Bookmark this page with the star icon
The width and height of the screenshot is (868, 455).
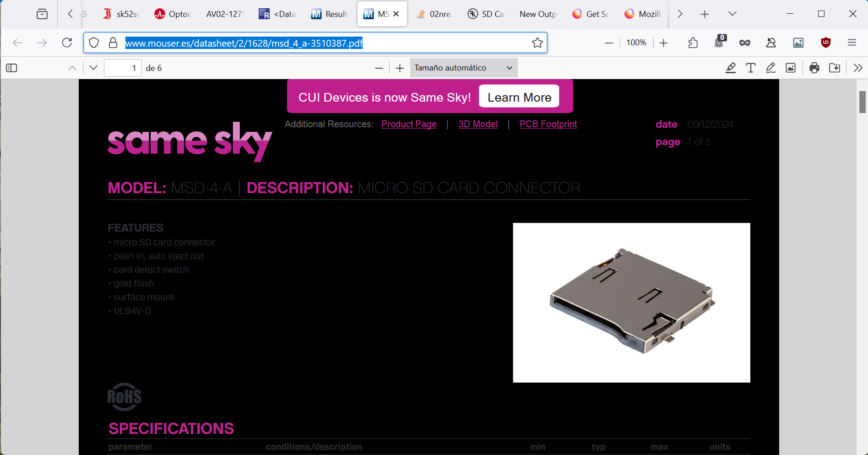click(x=537, y=43)
